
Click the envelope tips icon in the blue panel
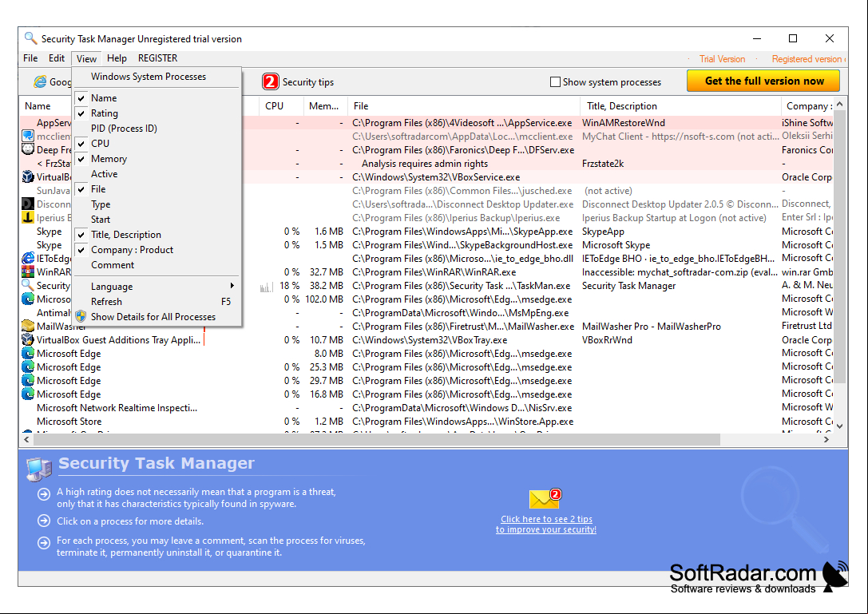pos(545,498)
